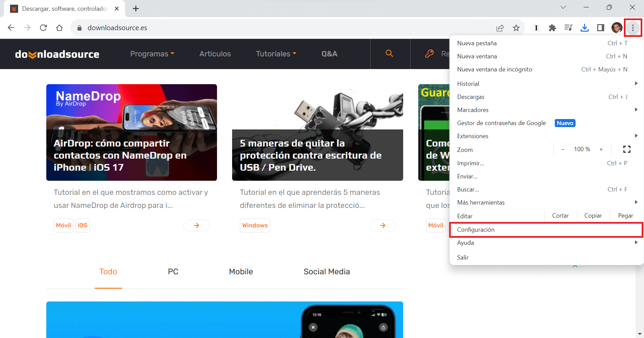Choose Enviar... menu item
The width and height of the screenshot is (644, 338).
(x=547, y=176)
